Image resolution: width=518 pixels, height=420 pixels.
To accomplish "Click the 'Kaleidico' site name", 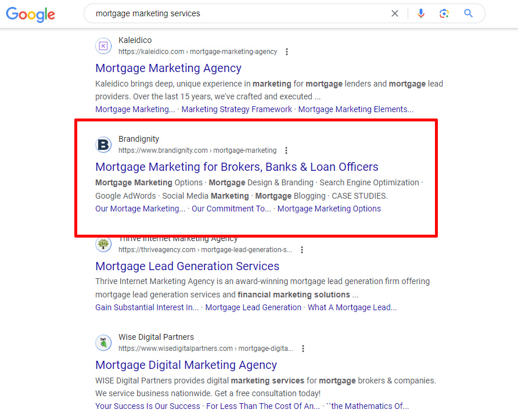I will (x=135, y=40).
